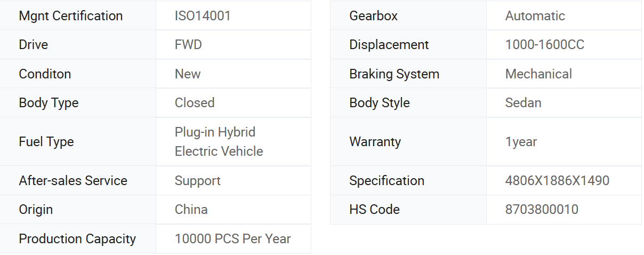Image resolution: width=644 pixels, height=255 pixels.
Task: Select the Production Capacity label
Action: coord(77,238)
